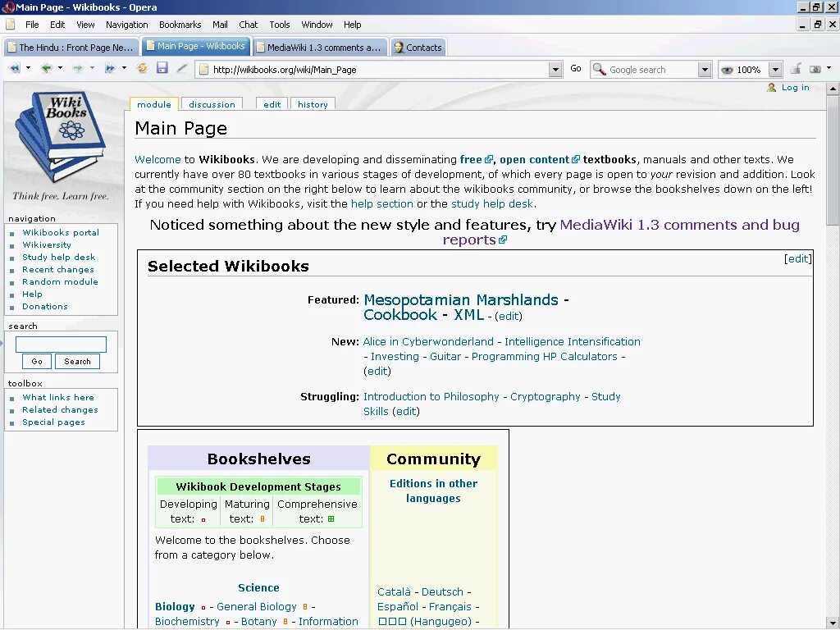The height and width of the screenshot is (630, 840).
Task: Open the Cryptography link
Action: (x=545, y=397)
